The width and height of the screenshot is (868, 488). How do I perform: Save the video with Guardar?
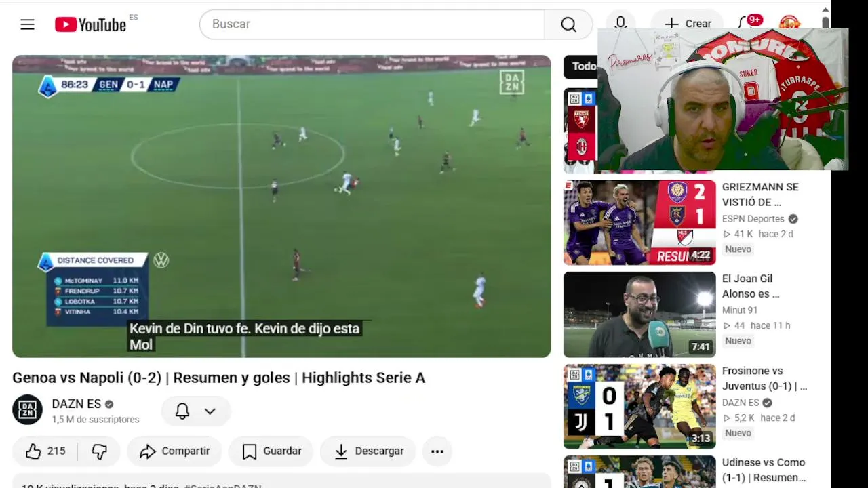click(x=271, y=451)
